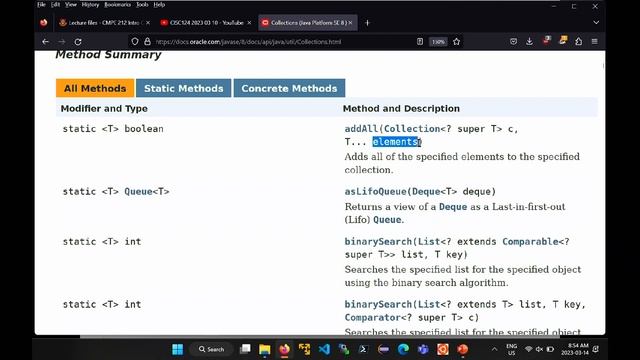Image resolution: width=640 pixels, height=360 pixels.
Task: Open Task View from taskbar
Action: click(x=245, y=349)
